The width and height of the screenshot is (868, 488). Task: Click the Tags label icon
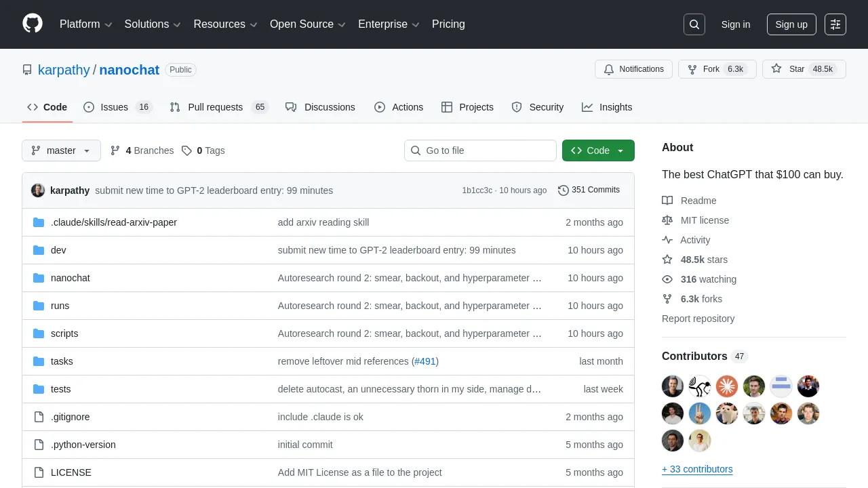[x=187, y=150]
